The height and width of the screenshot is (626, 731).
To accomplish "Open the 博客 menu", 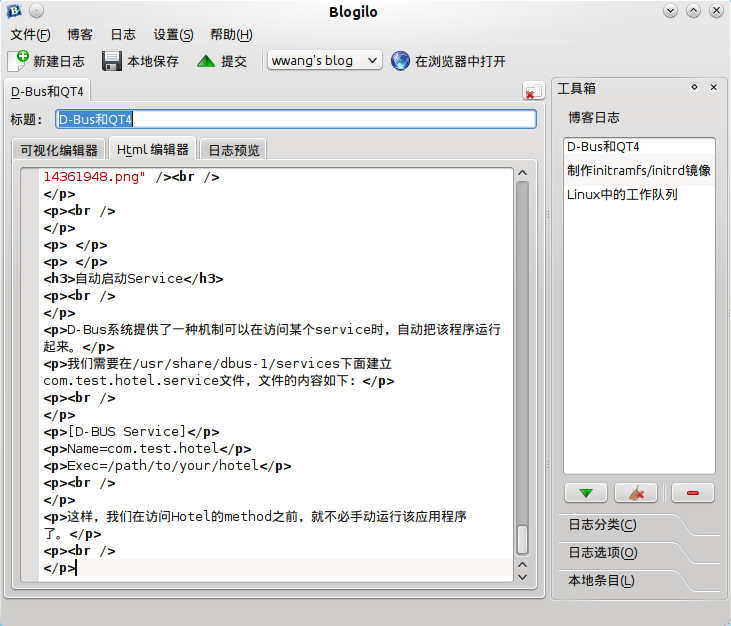I will pos(80,34).
